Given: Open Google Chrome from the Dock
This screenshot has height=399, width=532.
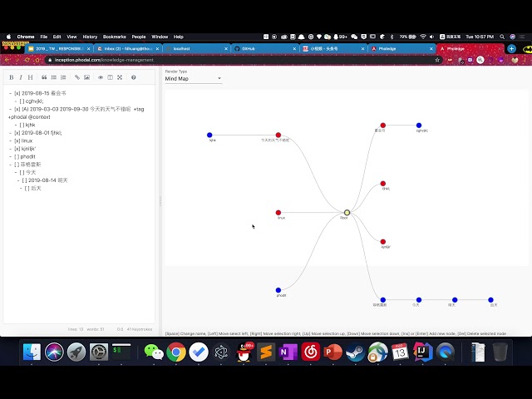Looking at the screenshot, I should click(x=176, y=352).
